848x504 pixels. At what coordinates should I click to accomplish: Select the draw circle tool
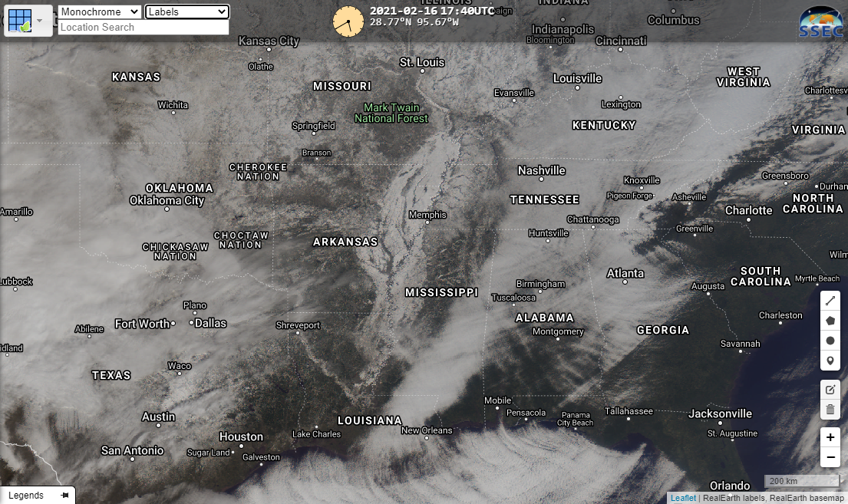click(x=830, y=341)
